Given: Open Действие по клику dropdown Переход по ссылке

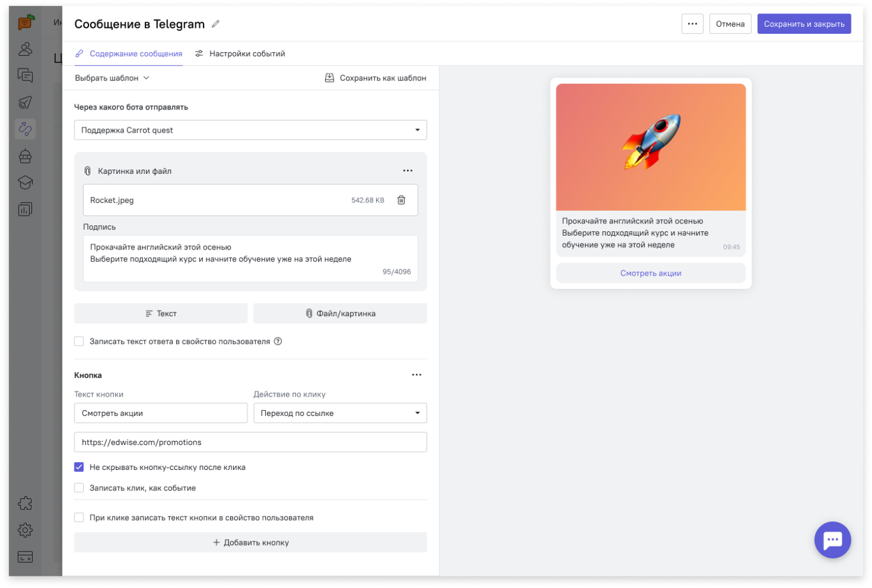Looking at the screenshot, I should [x=340, y=413].
